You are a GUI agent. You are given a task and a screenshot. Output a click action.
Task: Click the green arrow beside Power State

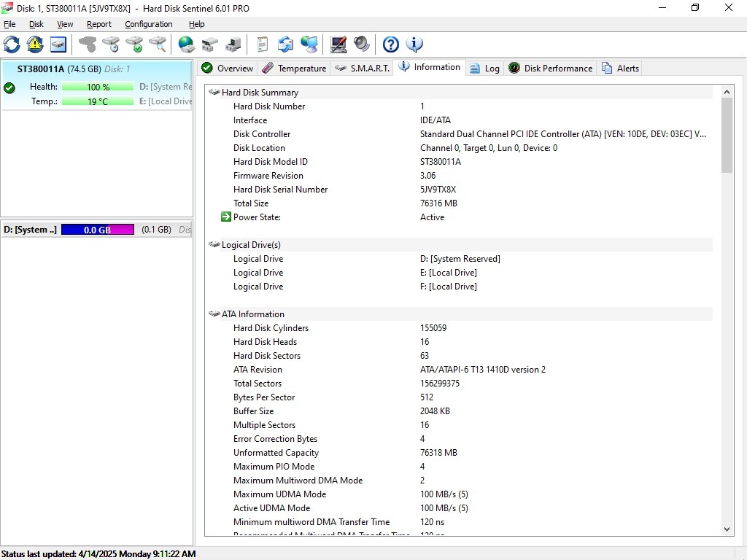[x=226, y=217]
